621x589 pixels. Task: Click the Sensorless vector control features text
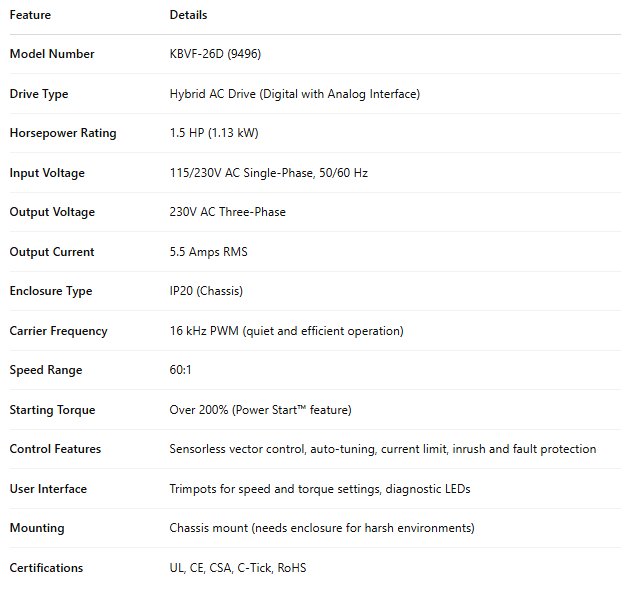coord(382,449)
